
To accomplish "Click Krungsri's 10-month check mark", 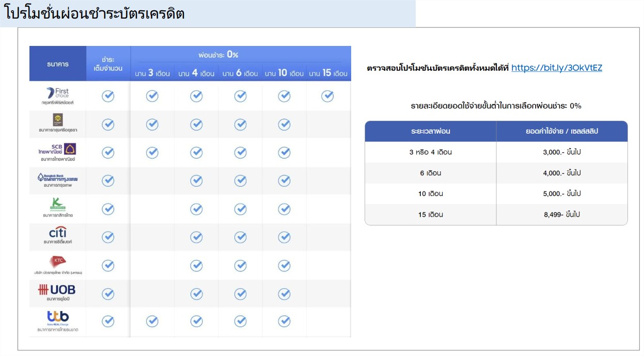I will click(x=285, y=124).
